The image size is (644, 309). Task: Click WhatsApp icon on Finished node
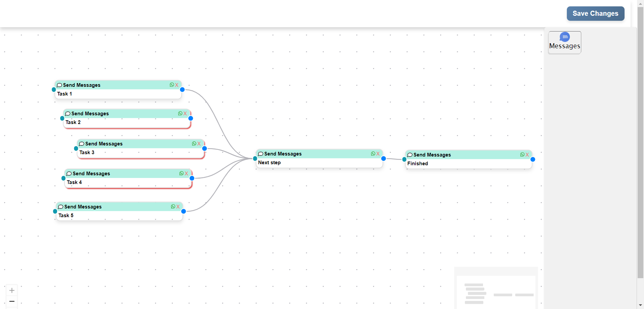click(522, 155)
